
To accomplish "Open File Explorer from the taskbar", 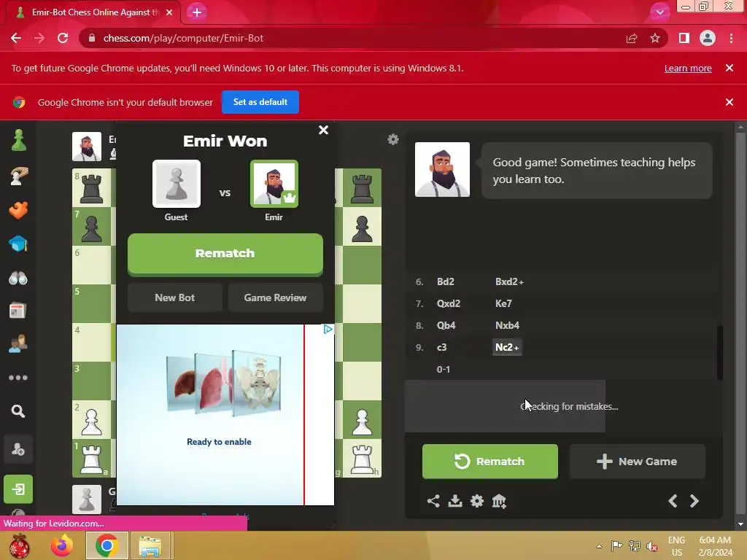I will click(x=150, y=545).
